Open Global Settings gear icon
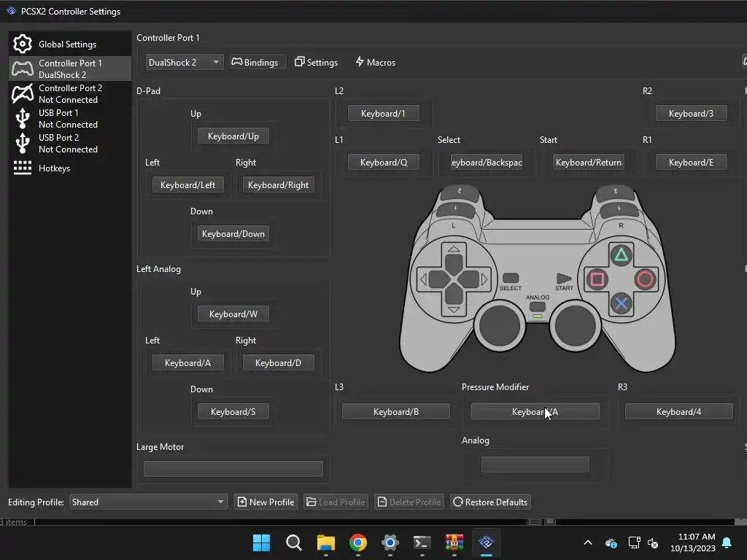Image resolution: width=747 pixels, height=560 pixels. click(x=23, y=44)
